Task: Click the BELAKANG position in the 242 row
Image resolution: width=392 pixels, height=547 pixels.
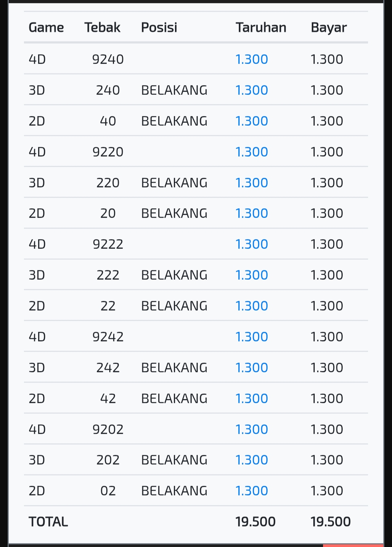Action: point(174,368)
